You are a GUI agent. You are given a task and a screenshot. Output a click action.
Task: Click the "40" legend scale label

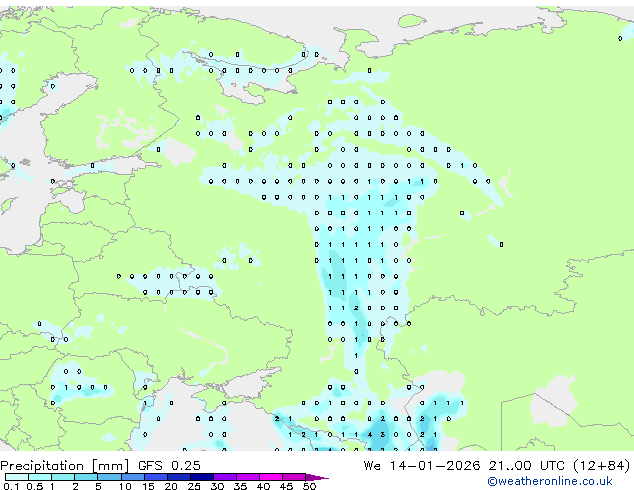pyautogui.click(x=263, y=486)
